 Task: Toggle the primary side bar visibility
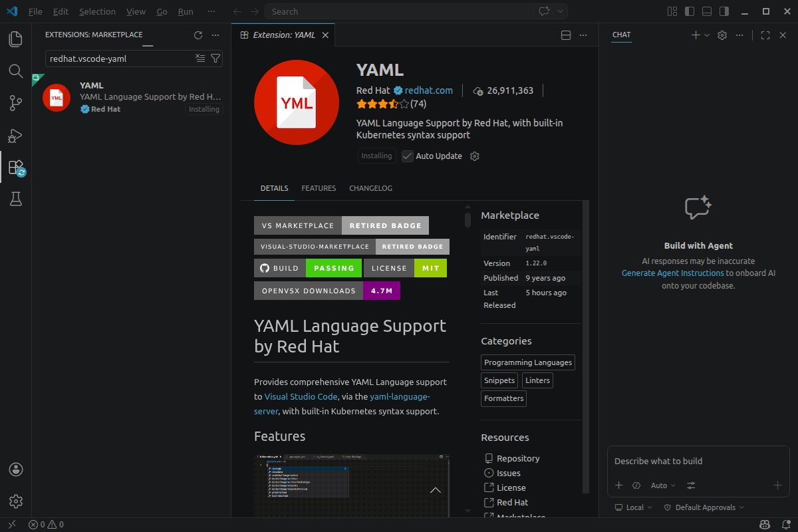pyautogui.click(x=690, y=11)
